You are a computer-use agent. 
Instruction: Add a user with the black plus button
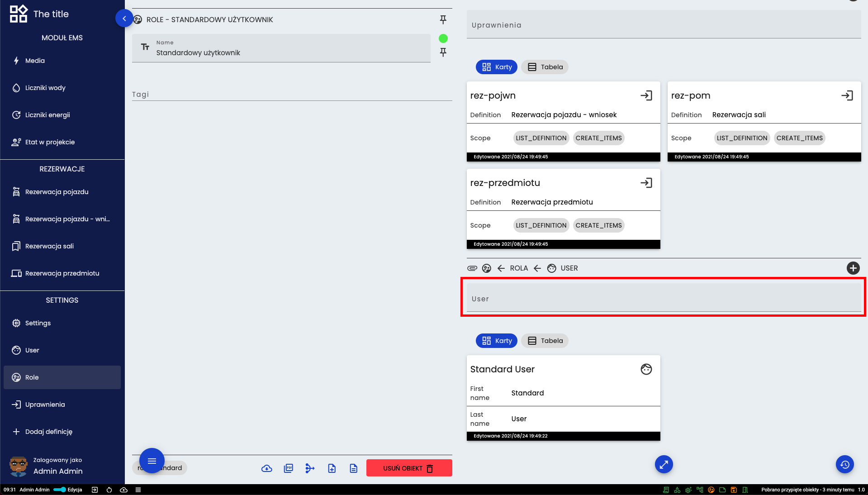pyautogui.click(x=853, y=268)
